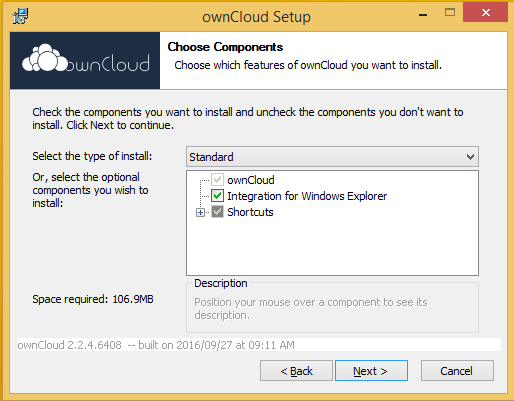This screenshot has width=514, height=401.
Task: Select the Standard install type combo box
Action: pyautogui.click(x=332, y=157)
